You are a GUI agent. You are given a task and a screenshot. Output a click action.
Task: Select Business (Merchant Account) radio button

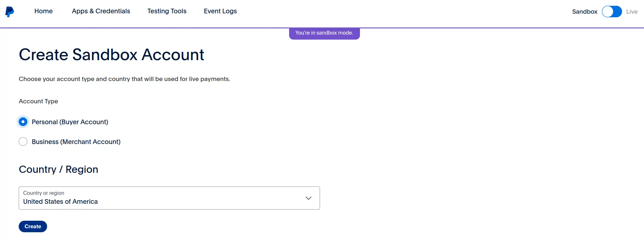pos(23,142)
